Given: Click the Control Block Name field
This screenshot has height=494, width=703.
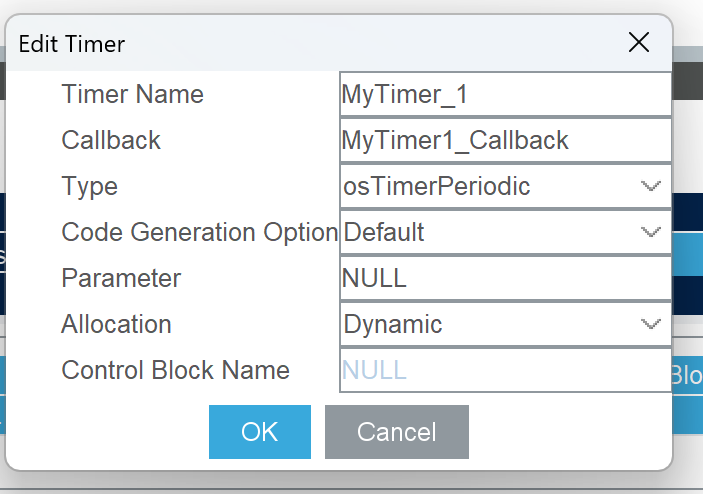Looking at the screenshot, I should 505,370.
